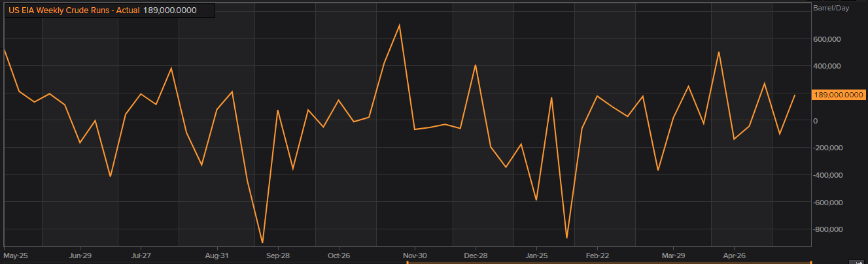Click the Sep-28 date label

(278, 256)
